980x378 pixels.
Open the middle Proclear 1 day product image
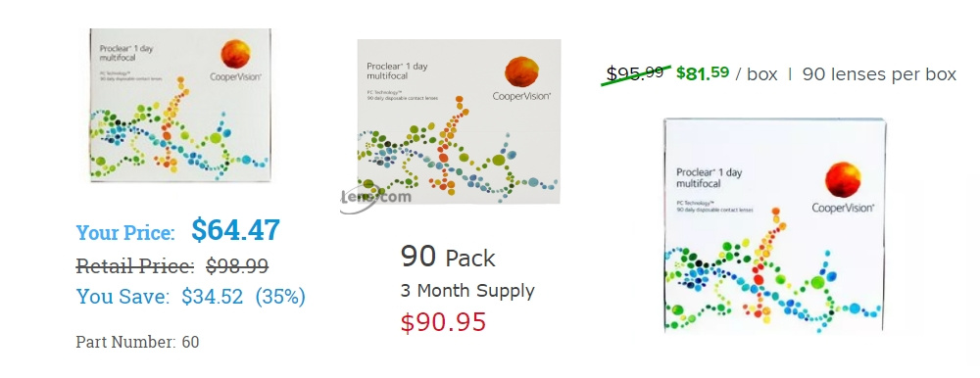459,121
